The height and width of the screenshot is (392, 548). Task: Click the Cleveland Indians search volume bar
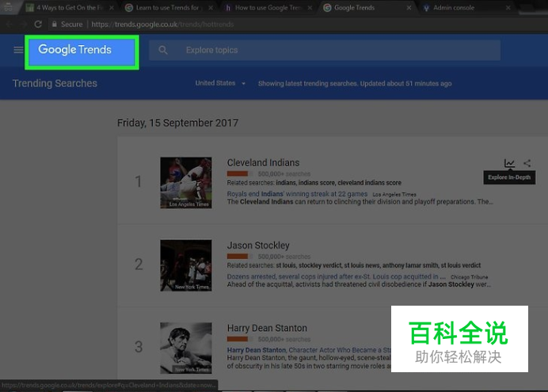(x=240, y=173)
